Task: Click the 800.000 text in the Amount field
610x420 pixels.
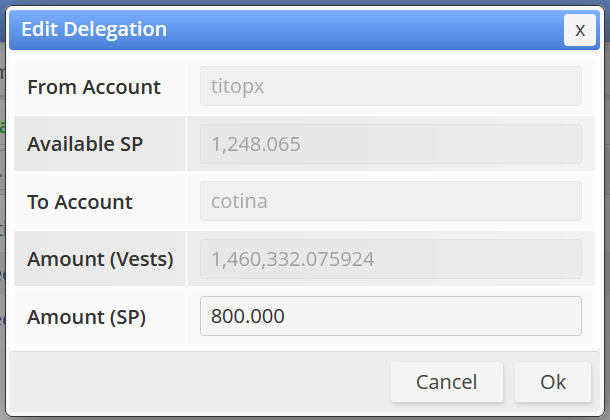Action: [x=247, y=316]
